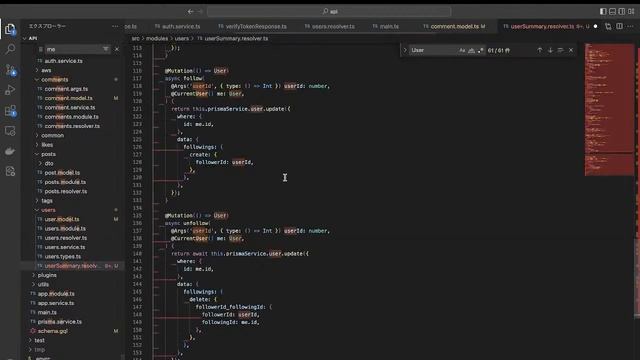640x360 pixels.
Task: Open changes compare icon in editor toolbar
Action: click(x=608, y=26)
